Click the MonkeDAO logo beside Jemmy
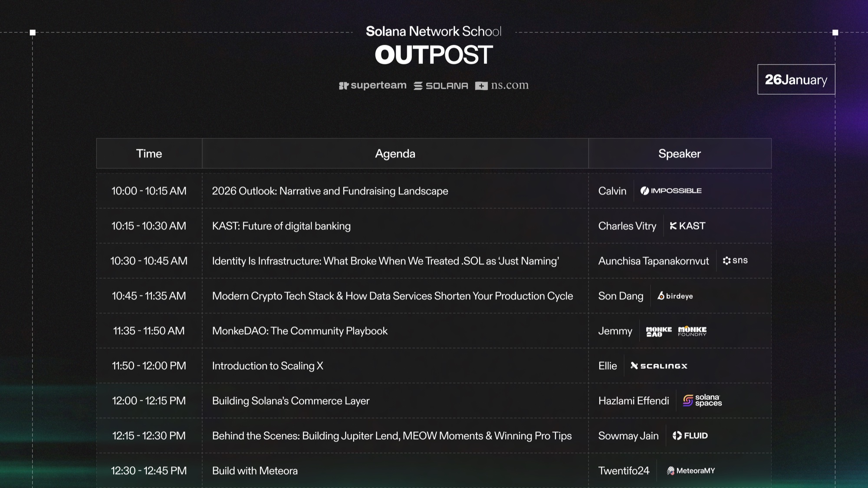The width and height of the screenshot is (868, 488). click(659, 331)
